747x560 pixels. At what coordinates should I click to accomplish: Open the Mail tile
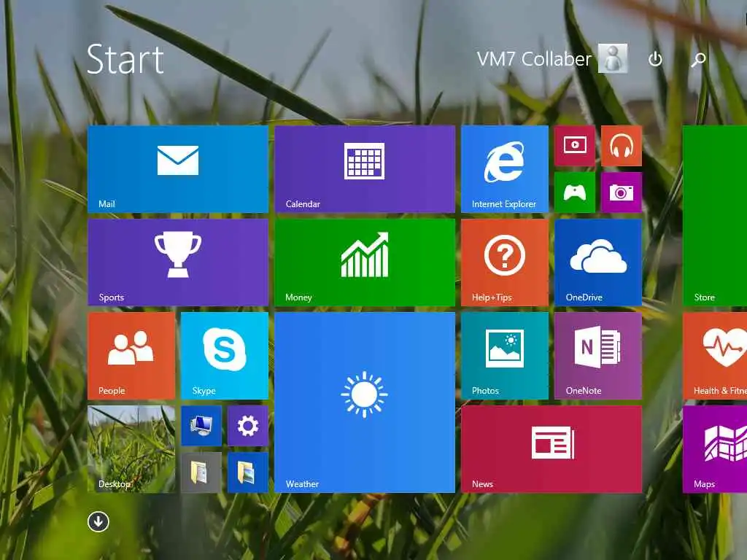(178, 169)
